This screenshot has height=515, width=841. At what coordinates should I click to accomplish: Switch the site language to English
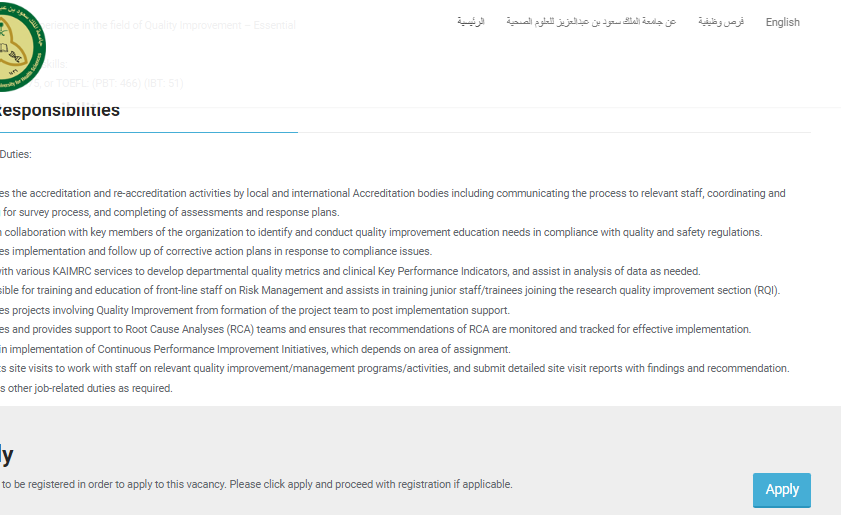(x=782, y=22)
